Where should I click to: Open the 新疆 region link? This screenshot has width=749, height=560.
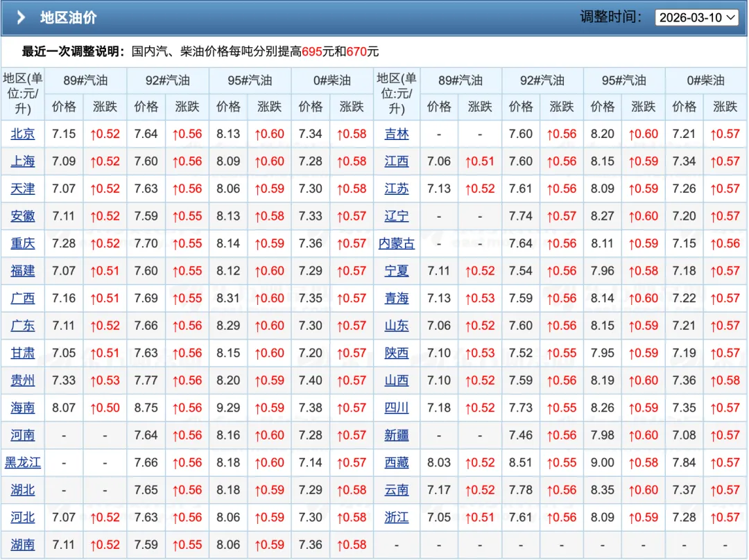click(x=397, y=435)
